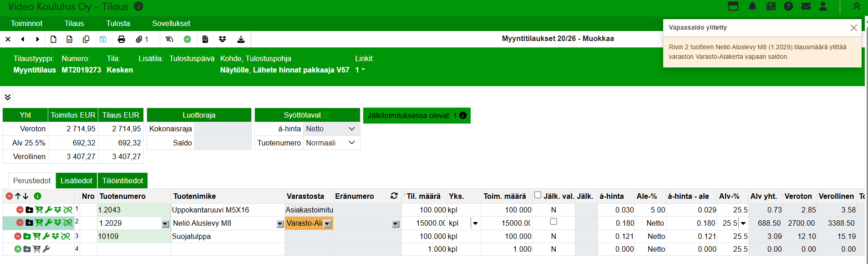This screenshot has height=264, width=868.
Task: Click the Jälkitoimituksessa olevat button
Action: (x=416, y=116)
